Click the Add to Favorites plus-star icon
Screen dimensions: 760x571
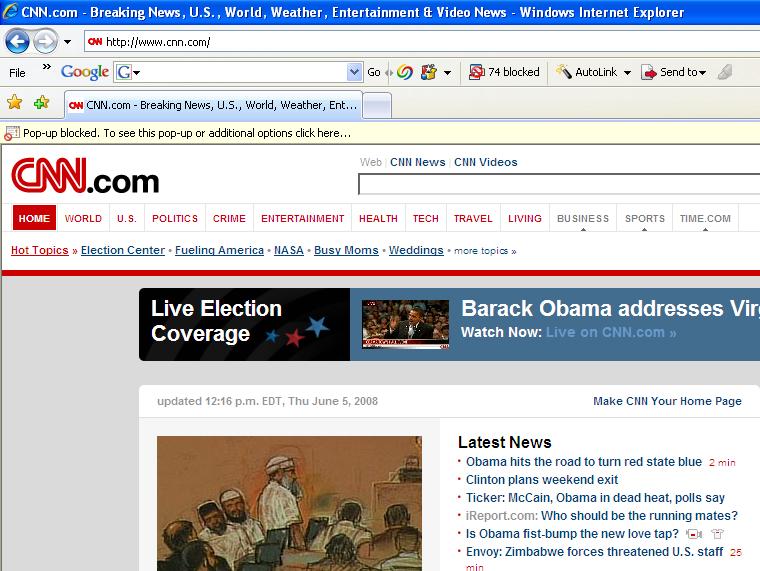tap(41, 103)
